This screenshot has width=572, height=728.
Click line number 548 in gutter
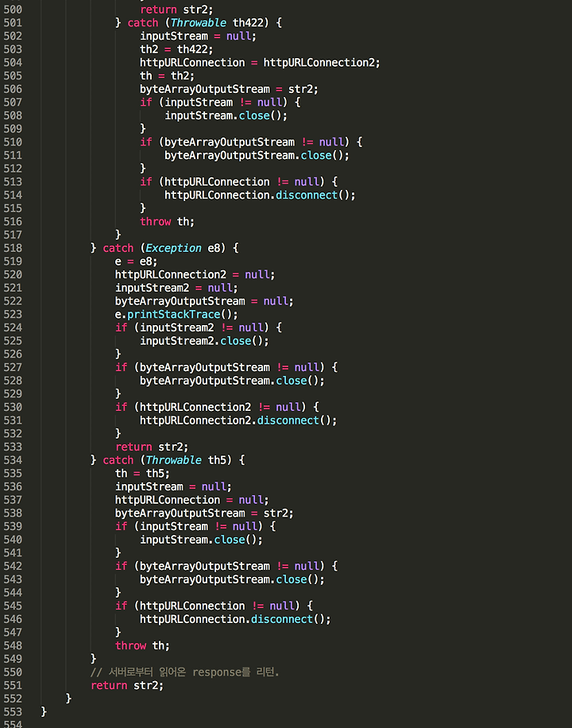[13, 646]
